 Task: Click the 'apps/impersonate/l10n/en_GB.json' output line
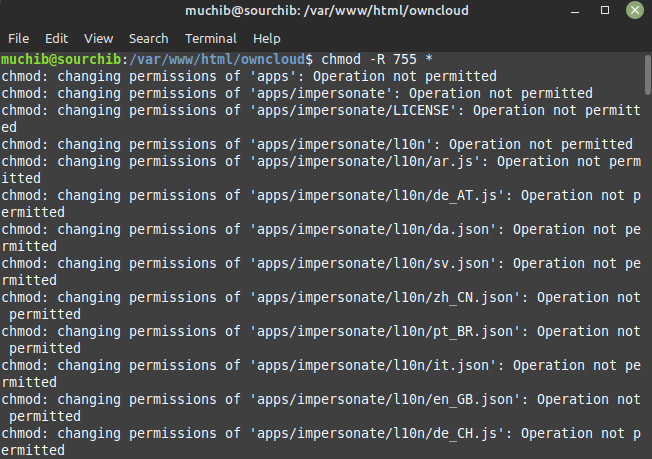321,407
